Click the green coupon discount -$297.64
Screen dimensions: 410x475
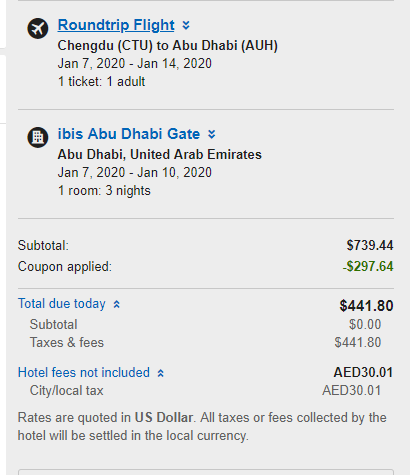coord(368,266)
